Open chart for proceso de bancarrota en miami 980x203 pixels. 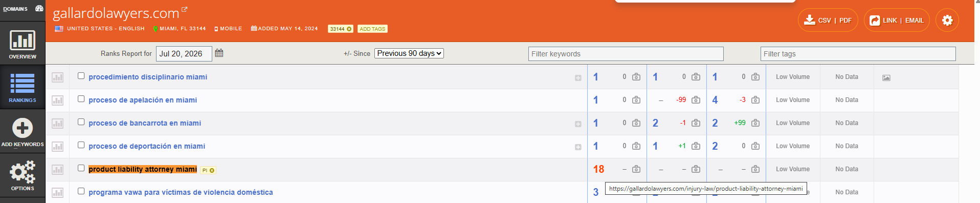pos(57,124)
